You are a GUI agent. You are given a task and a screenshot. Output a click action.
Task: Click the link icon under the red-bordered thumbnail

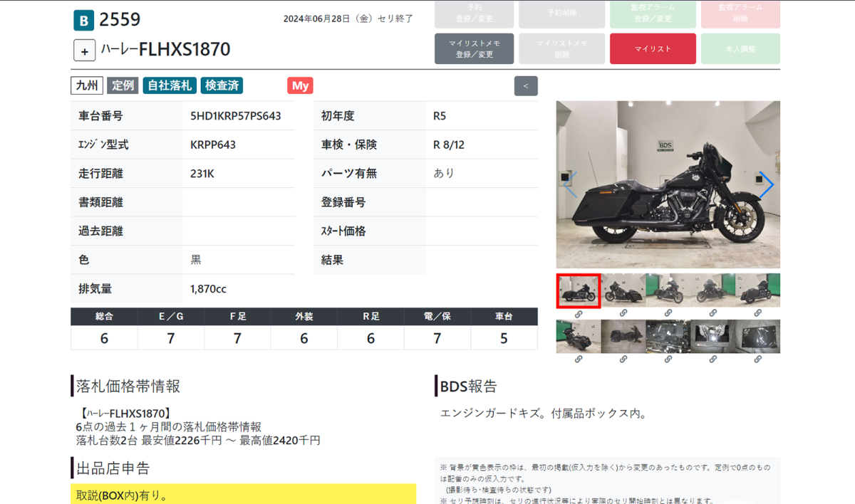579,313
